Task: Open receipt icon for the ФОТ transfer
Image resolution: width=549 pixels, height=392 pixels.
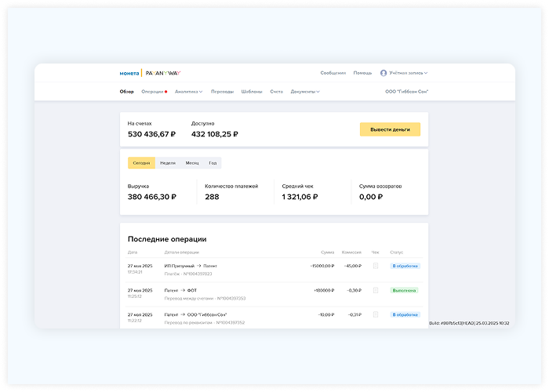Action: pyautogui.click(x=375, y=290)
